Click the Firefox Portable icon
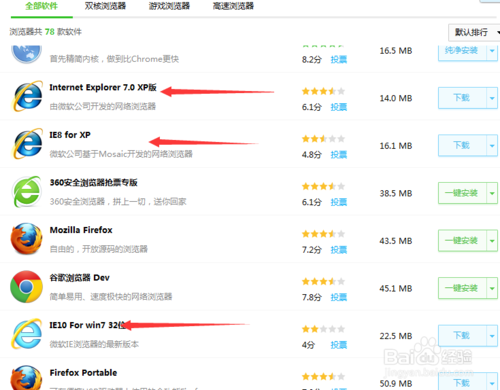500x390 pixels. (27, 378)
